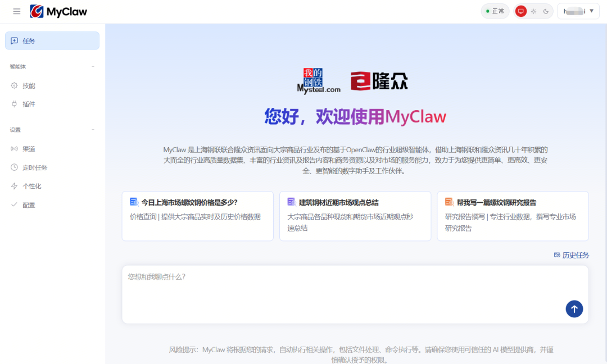Viewport: 607px width, 364px height.
Task: Focus the 您想和我聊点什么 chat input
Action: (355, 294)
